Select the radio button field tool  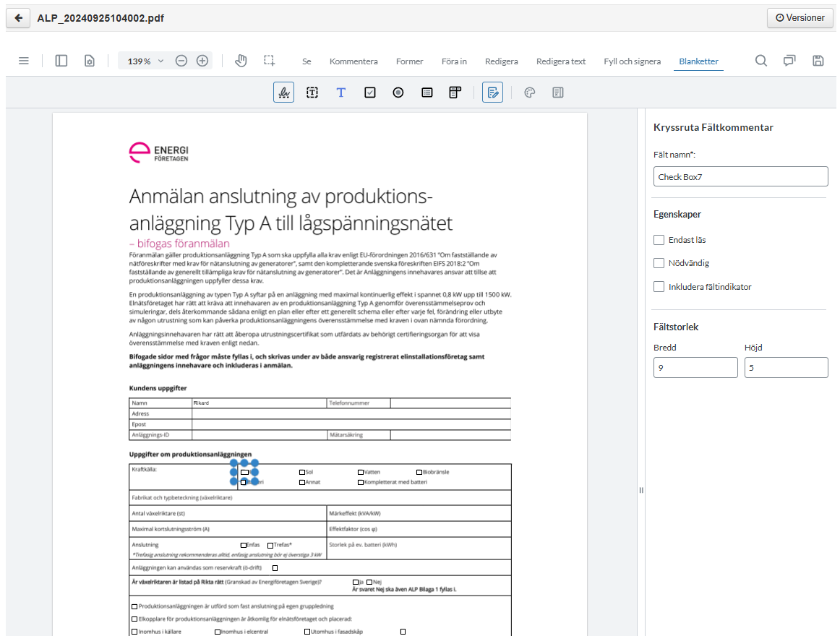tap(398, 93)
